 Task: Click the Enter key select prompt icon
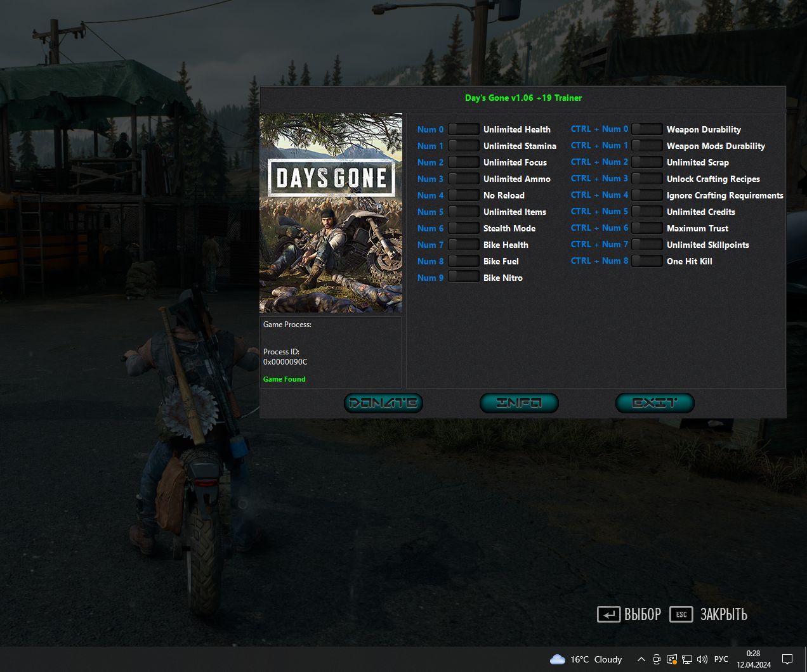608,614
